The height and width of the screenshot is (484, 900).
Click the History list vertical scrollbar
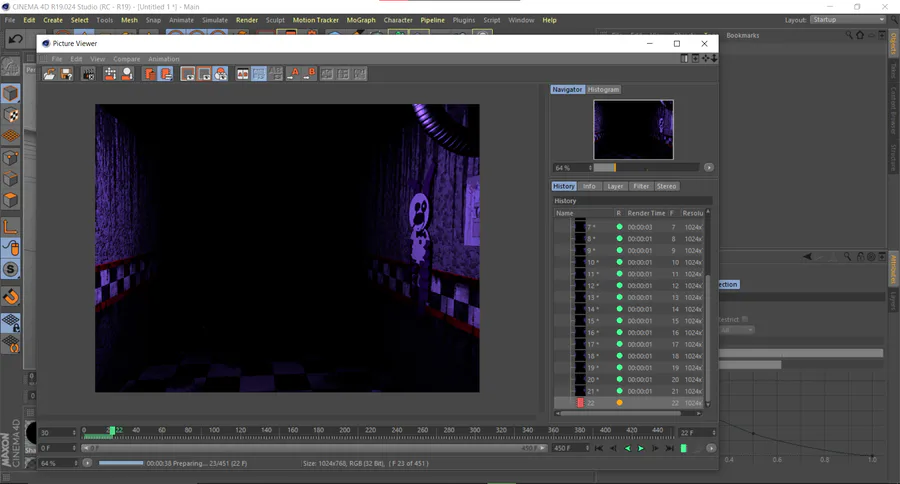tap(708, 340)
